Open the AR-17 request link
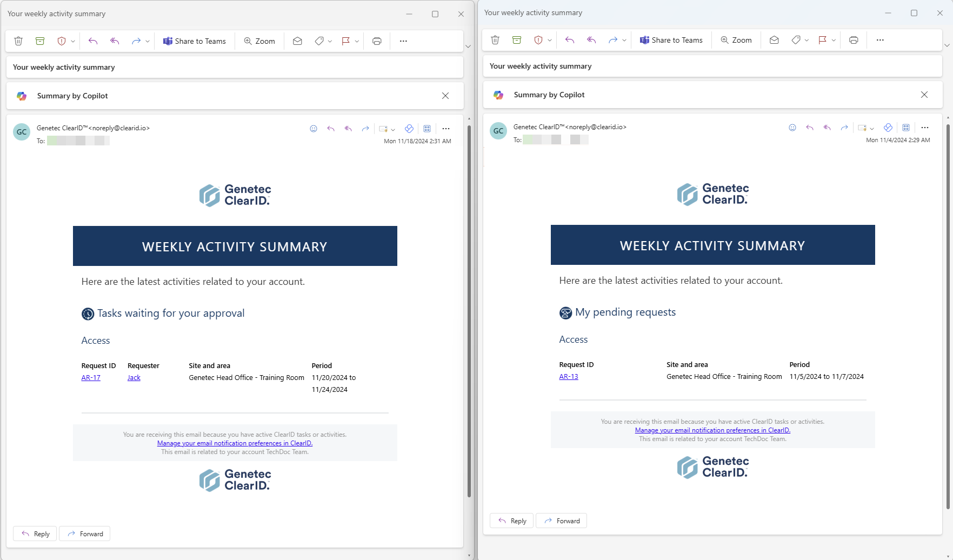 pos(91,378)
